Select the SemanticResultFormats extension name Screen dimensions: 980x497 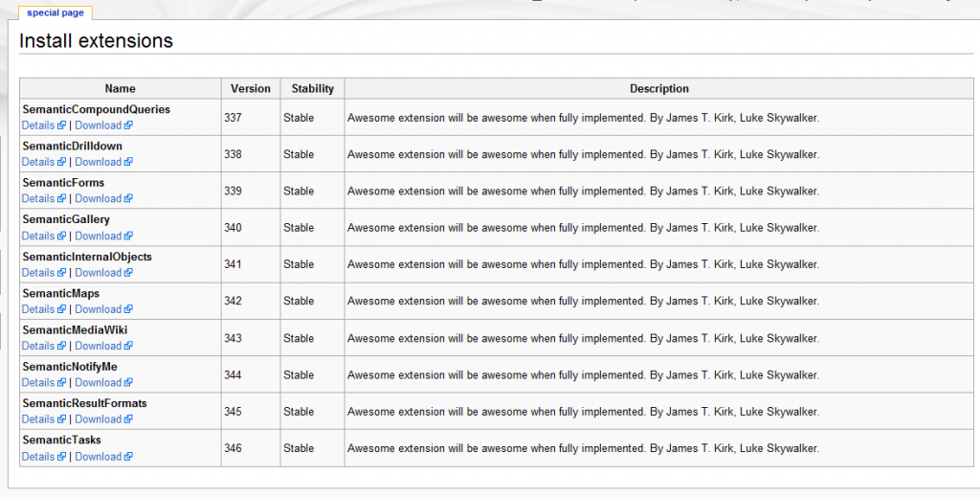(84, 403)
